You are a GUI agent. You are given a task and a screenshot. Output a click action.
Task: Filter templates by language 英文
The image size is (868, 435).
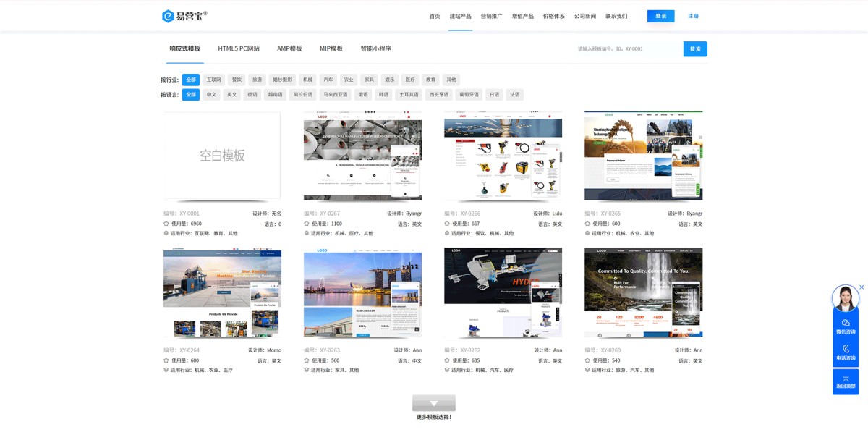[x=231, y=95]
